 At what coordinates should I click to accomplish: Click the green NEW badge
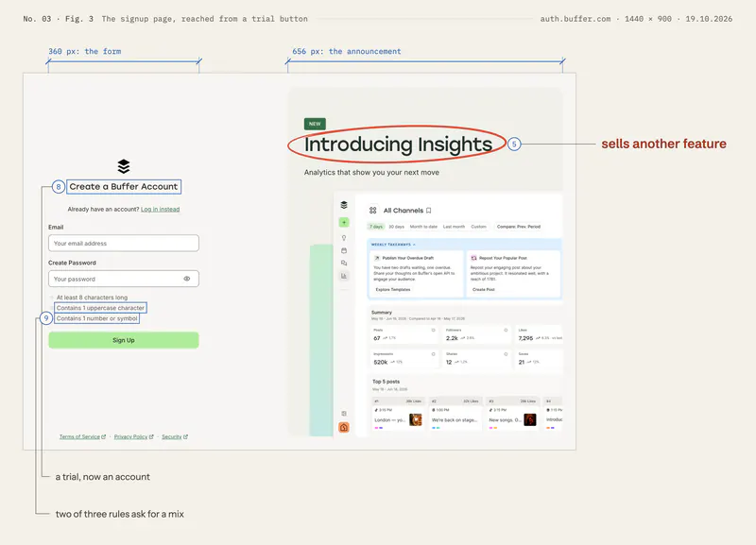(x=315, y=124)
